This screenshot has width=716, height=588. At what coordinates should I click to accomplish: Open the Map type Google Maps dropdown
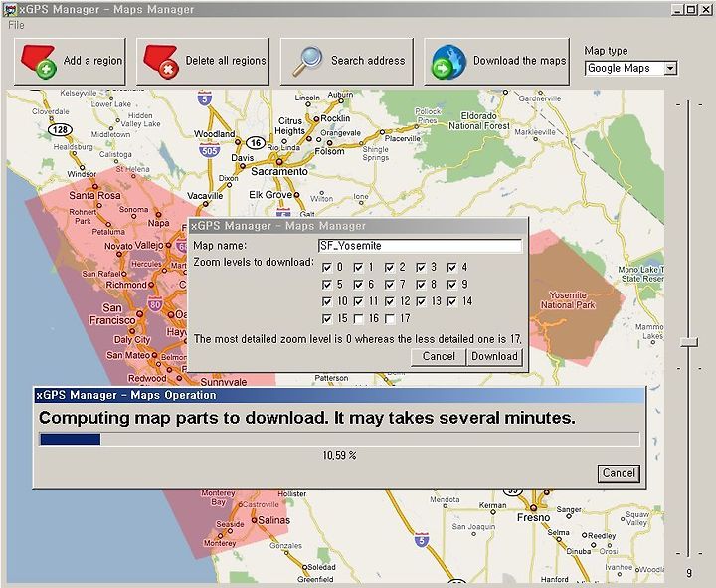coord(630,68)
